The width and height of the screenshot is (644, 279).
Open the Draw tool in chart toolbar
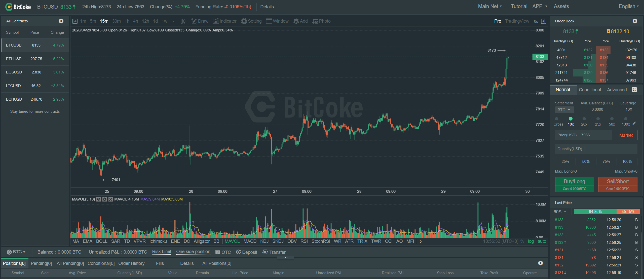point(200,21)
